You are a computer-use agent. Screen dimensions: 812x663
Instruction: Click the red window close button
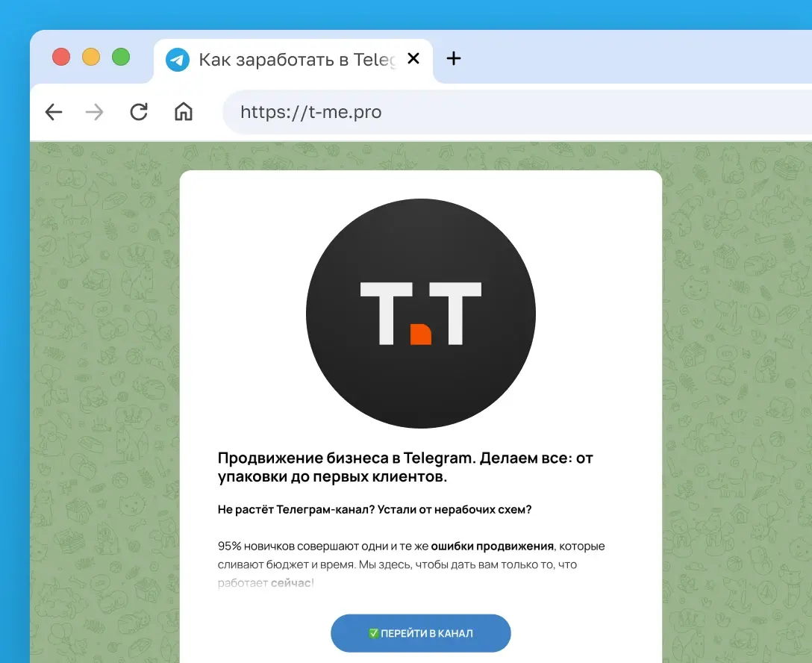(61, 57)
